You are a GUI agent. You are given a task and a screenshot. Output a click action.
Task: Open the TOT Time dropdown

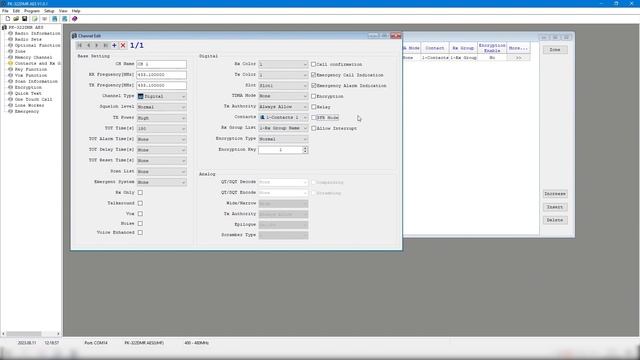[x=162, y=129]
